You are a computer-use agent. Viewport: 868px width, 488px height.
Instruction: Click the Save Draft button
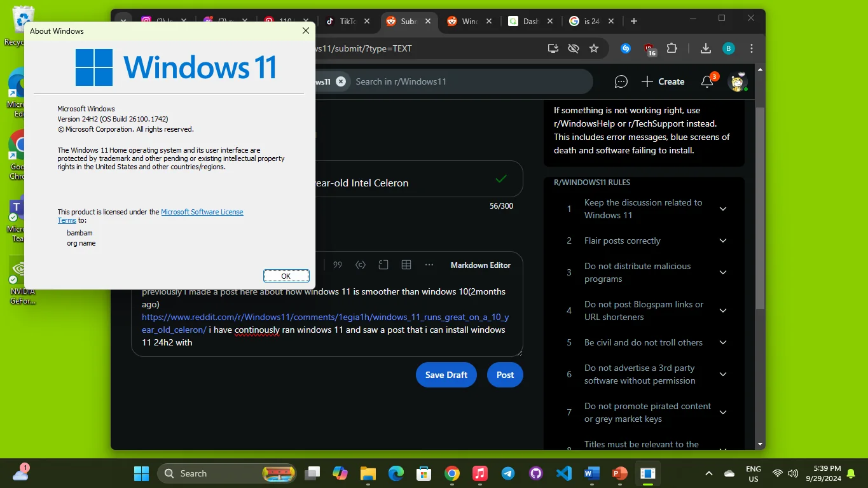click(446, 375)
